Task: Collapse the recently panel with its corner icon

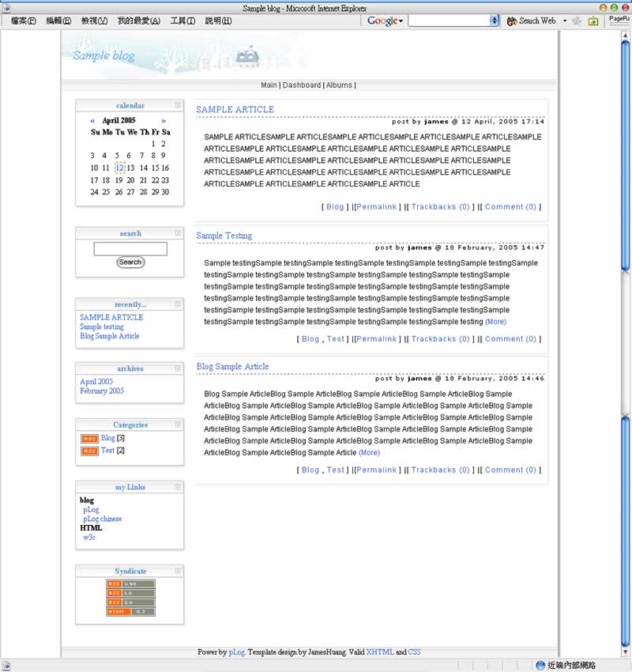Action: pos(178,304)
